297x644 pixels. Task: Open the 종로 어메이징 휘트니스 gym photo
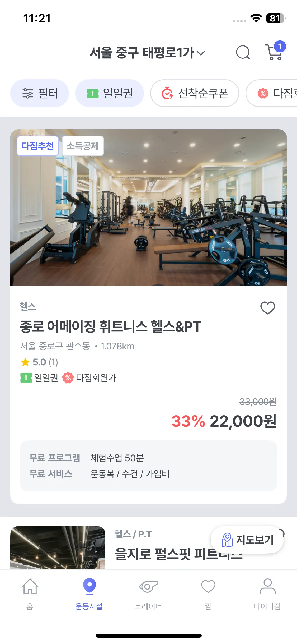pyautogui.click(x=148, y=211)
